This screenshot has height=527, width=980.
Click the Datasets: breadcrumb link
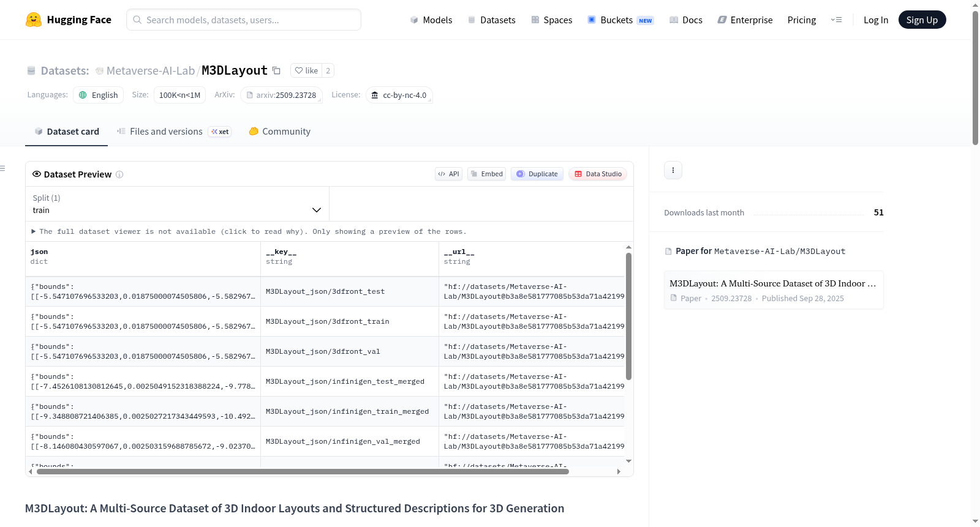65,71
